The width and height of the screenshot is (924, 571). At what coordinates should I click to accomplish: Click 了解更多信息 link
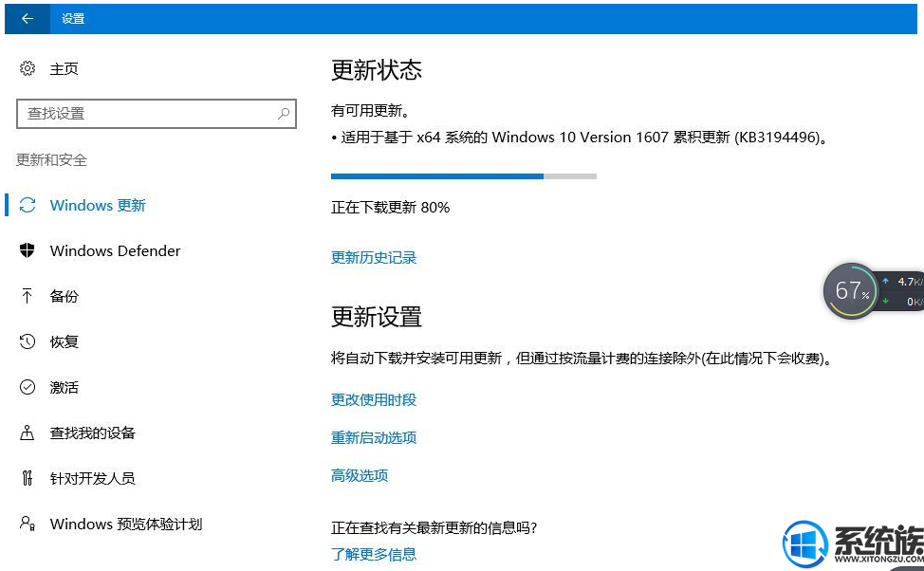pyautogui.click(x=374, y=555)
